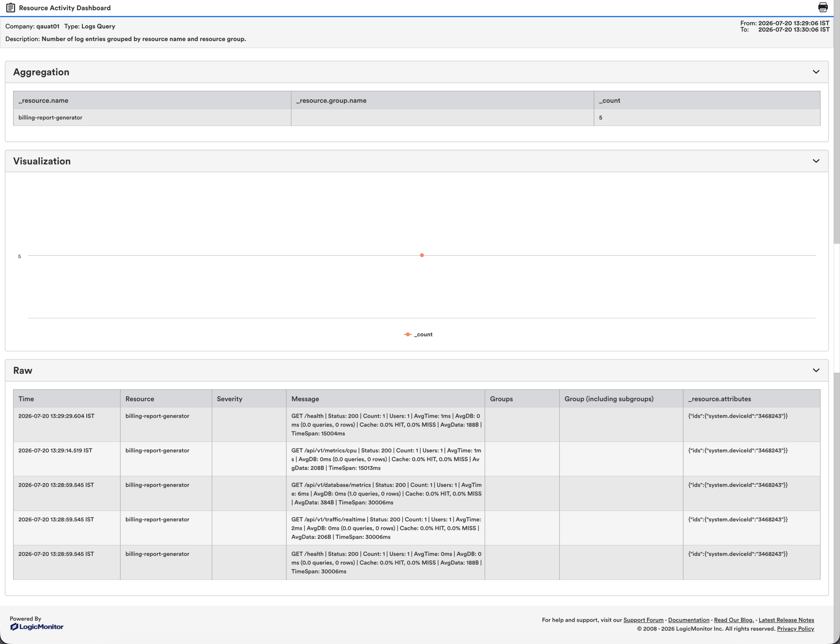Click the print report icon

point(823,7)
